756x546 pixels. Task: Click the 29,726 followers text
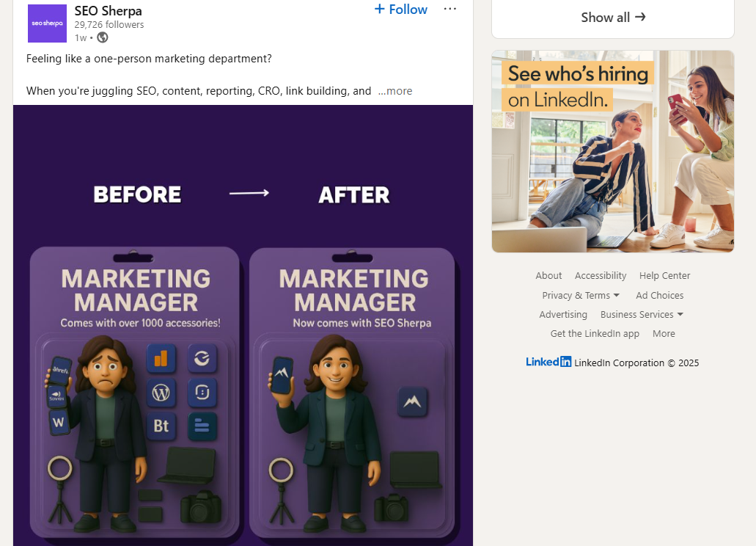[x=109, y=25]
